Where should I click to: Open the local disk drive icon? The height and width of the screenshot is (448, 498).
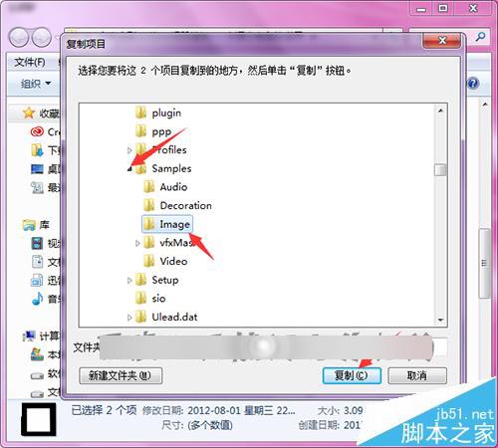37,354
